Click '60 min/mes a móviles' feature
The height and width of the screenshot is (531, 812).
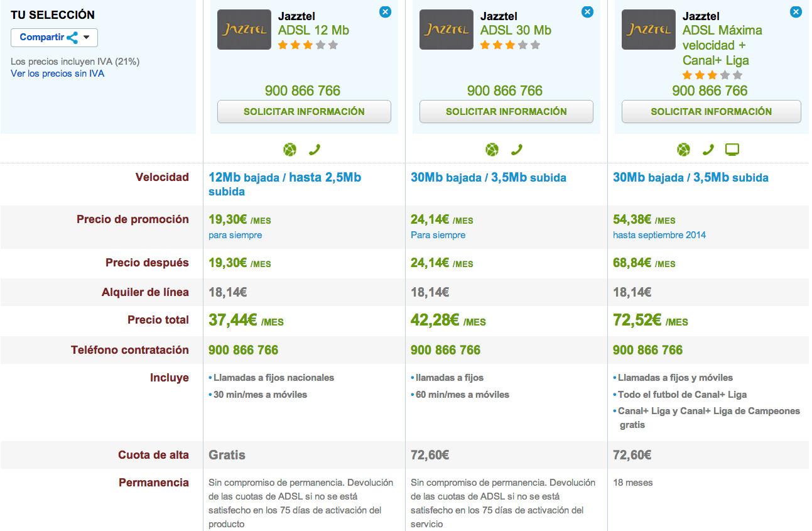[x=462, y=395]
